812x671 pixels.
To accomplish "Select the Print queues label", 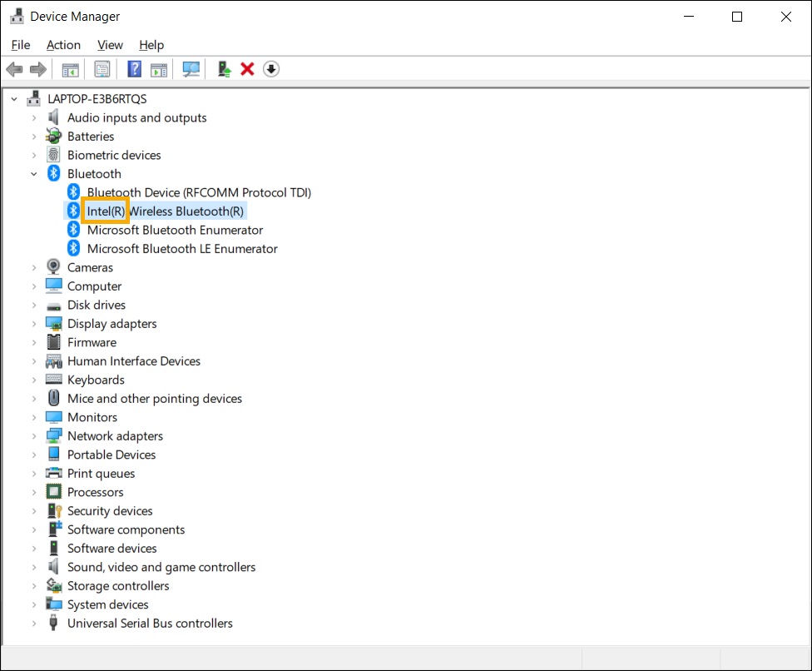I will [101, 474].
